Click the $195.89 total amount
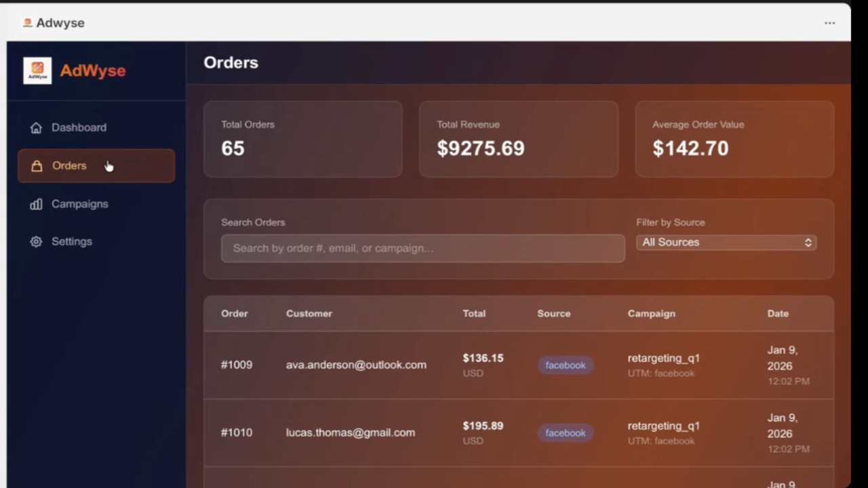Viewport: 868px width, 488px height. point(483,426)
